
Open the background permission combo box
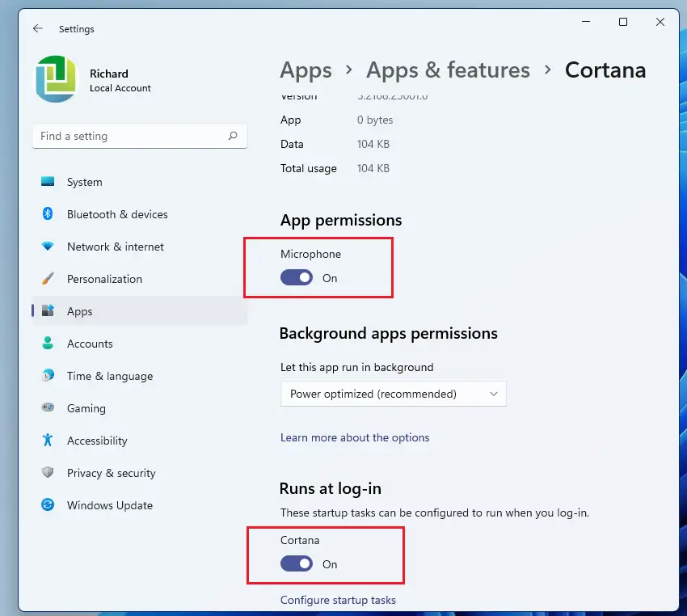coord(393,394)
